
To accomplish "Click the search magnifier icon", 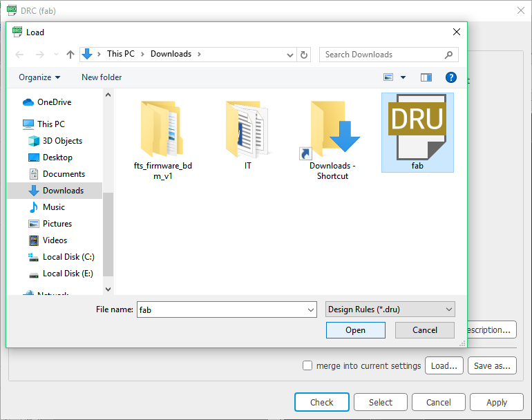I will (448, 55).
